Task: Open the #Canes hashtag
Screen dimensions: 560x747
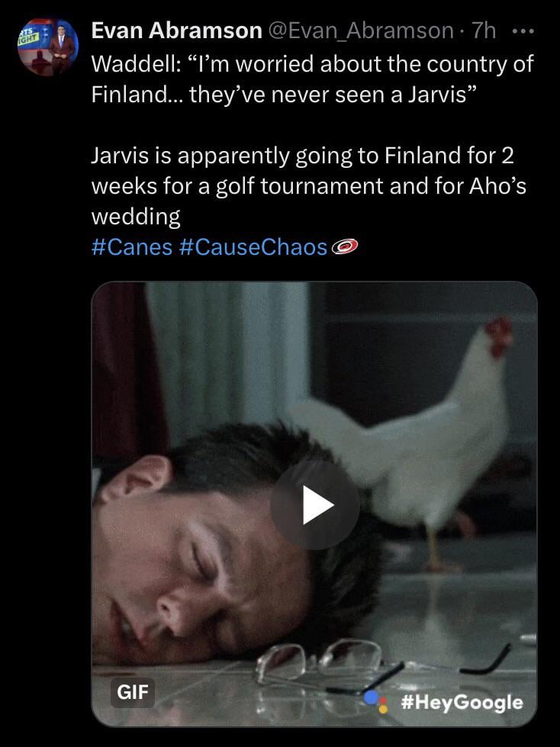Action: pos(131,246)
